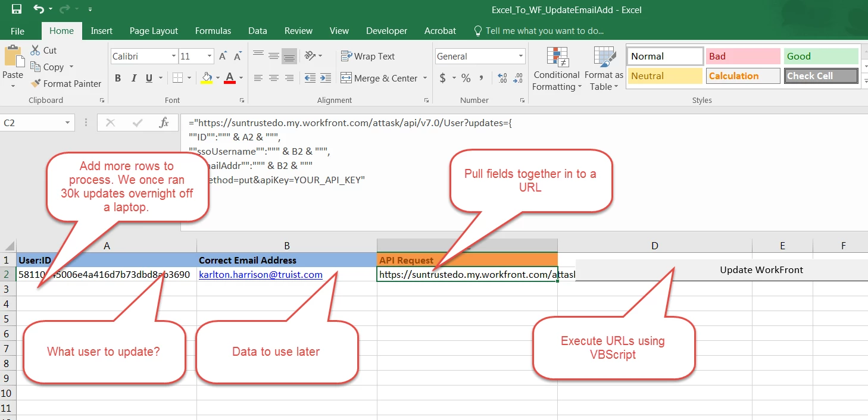Viewport: 868px width, 420px height.
Task: Apply the yellow fill color bucket
Action: pyautogui.click(x=207, y=78)
